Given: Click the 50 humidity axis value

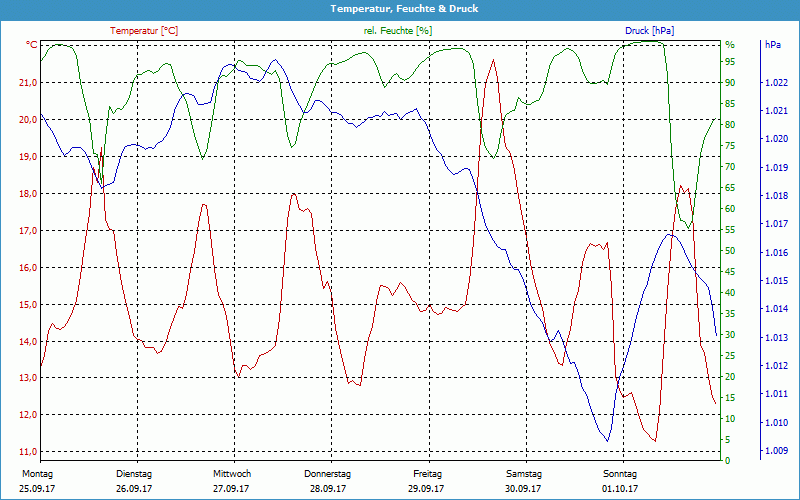Looking at the screenshot, I should click(x=730, y=251).
